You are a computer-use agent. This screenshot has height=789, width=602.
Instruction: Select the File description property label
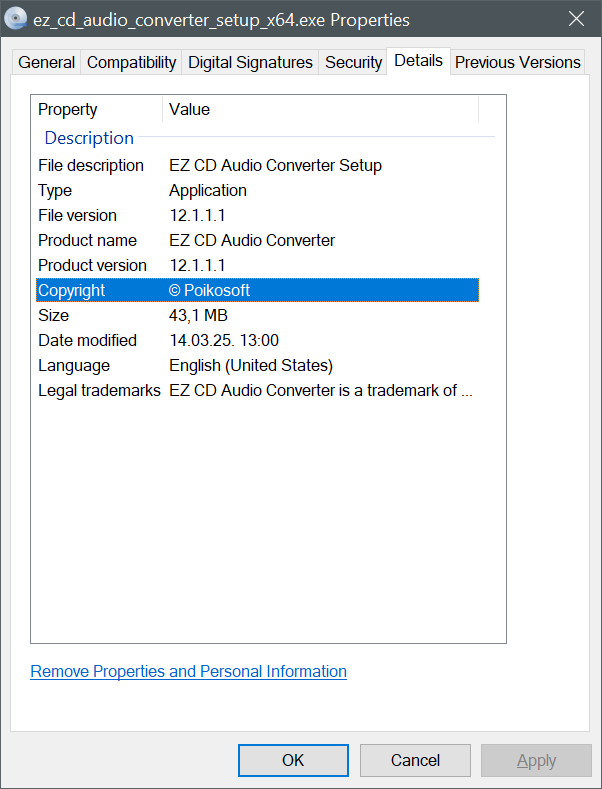pyautogui.click(x=91, y=166)
